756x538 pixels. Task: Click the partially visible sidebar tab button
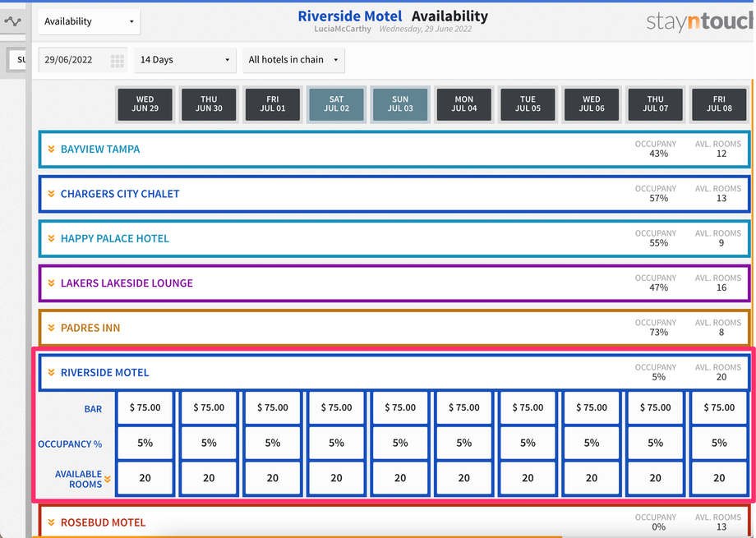coord(17,60)
